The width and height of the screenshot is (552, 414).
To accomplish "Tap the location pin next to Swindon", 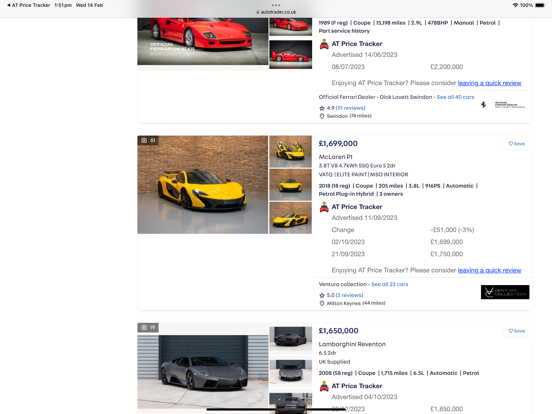I will 322,116.
